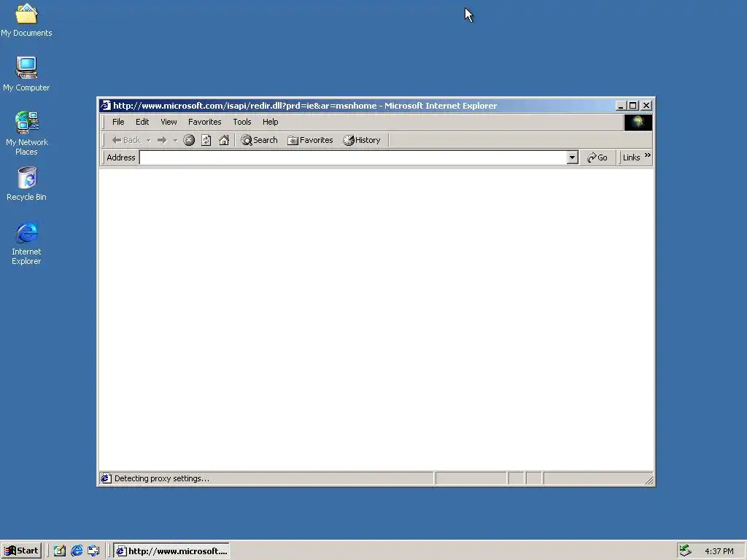Viewport: 747px width, 560px height.
Task: Open the Favorites toolbar button
Action: 310,140
